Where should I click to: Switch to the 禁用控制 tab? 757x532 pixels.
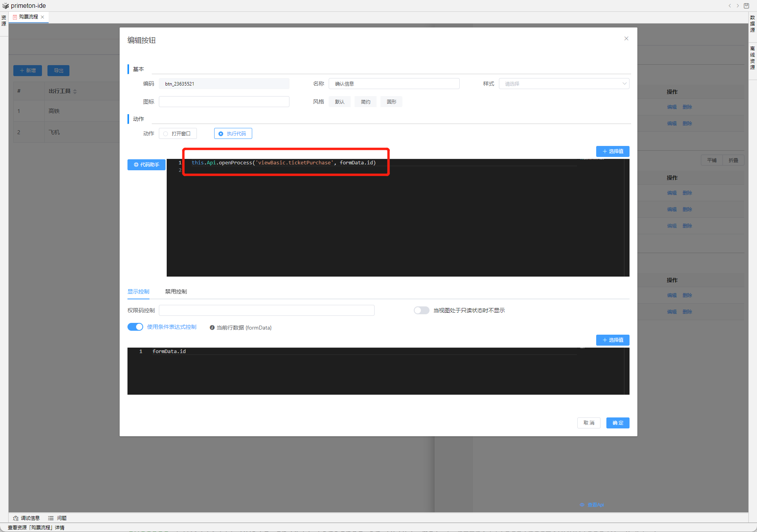(176, 292)
